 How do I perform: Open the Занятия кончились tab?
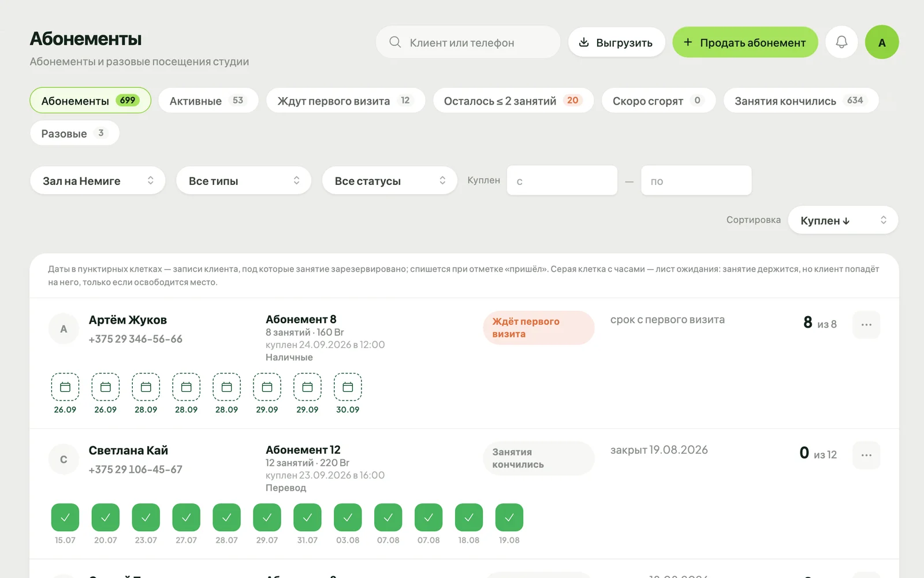click(x=801, y=101)
